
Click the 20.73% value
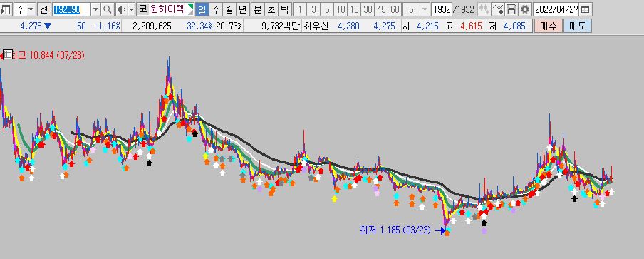[x=229, y=26]
